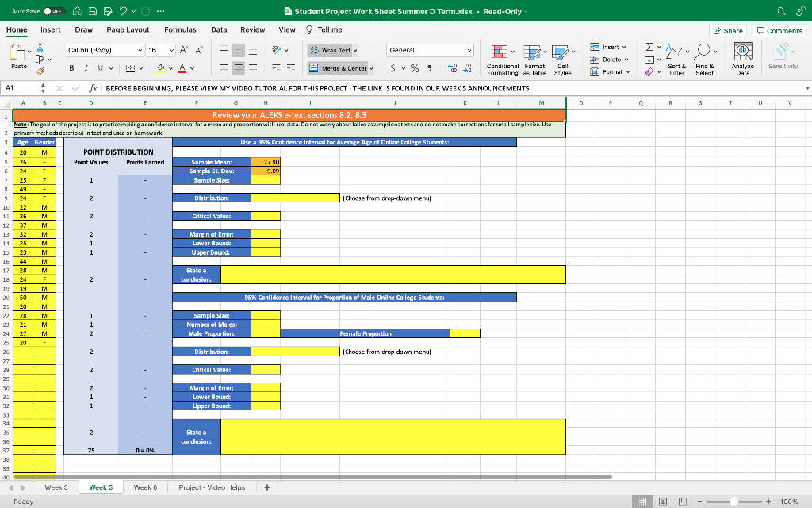Image resolution: width=812 pixels, height=508 pixels.
Task: Click the Share button
Action: (x=728, y=31)
